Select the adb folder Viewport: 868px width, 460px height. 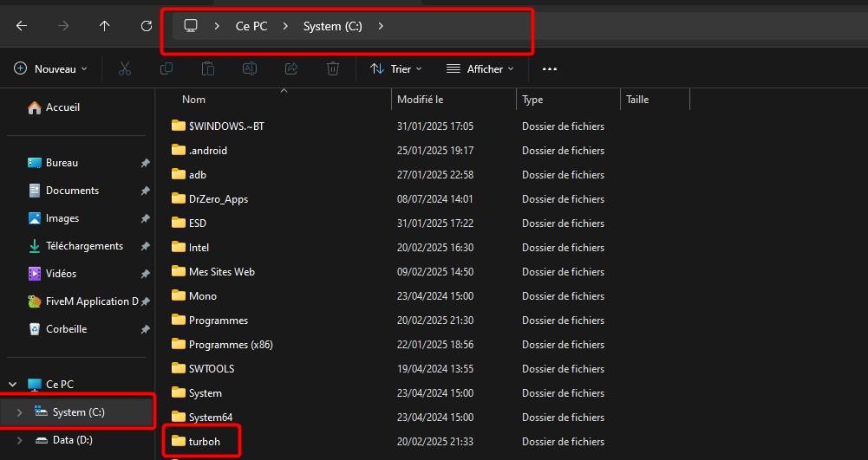click(189, 175)
